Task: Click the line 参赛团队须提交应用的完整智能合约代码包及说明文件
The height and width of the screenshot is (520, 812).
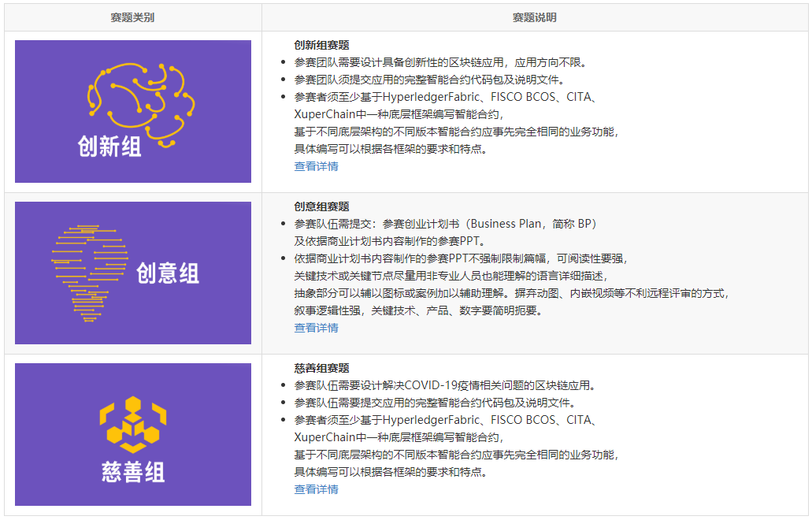Action: click(x=429, y=80)
